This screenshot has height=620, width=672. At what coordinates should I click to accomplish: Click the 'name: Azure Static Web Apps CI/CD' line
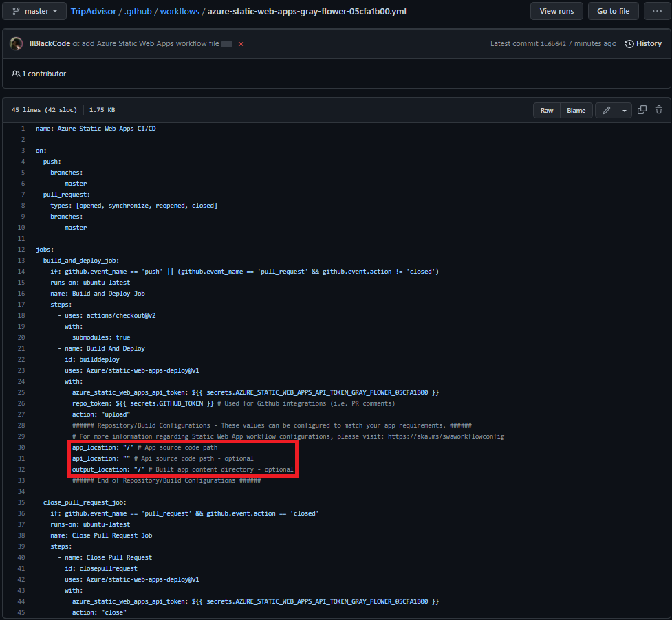pyautogui.click(x=96, y=129)
